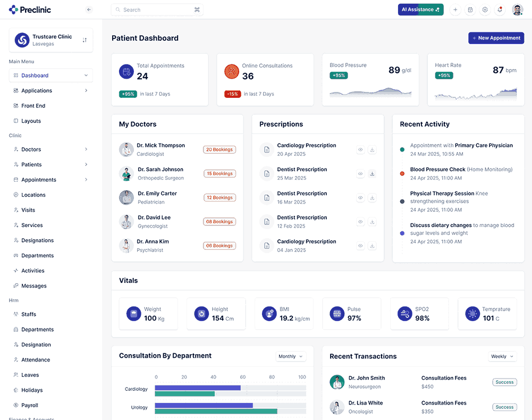Click Dr. Lisa White's avatar photo

(337, 407)
